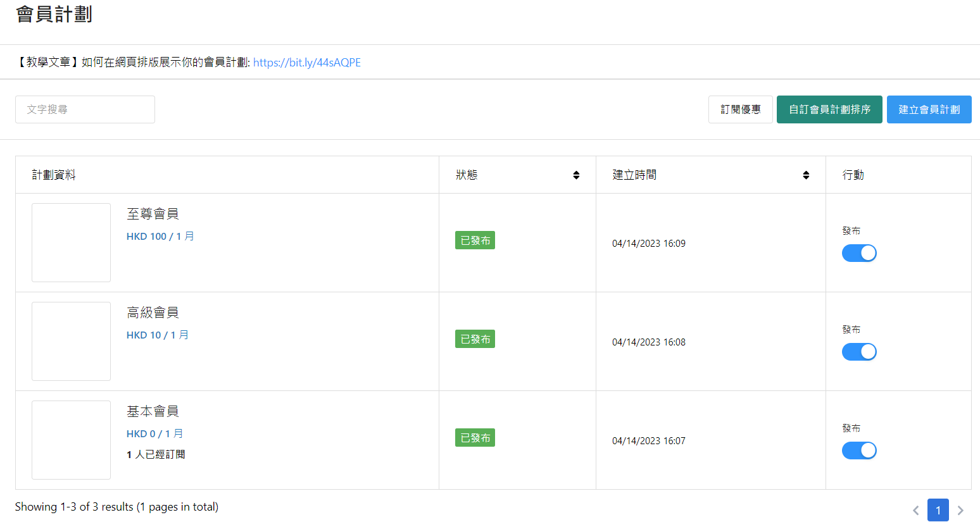The width and height of the screenshot is (980, 522).
Task: Click the HKD 10 / 1 月 price link
Action: coord(158,335)
